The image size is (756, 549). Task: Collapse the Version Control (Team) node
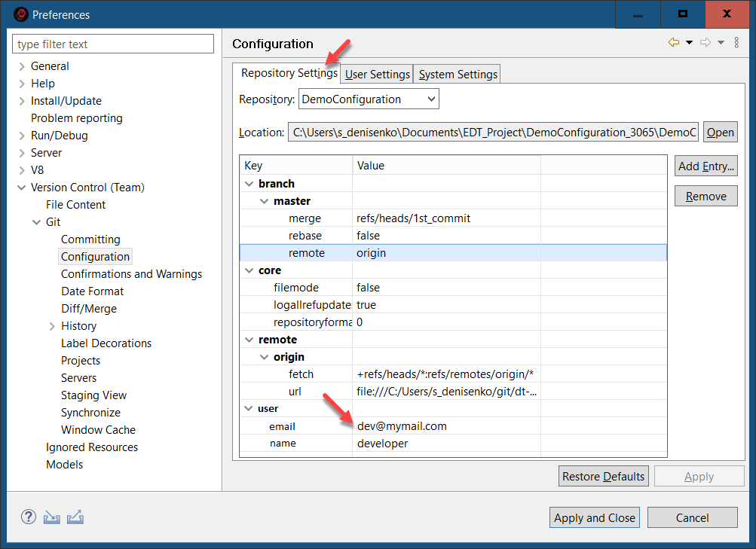pos(22,188)
